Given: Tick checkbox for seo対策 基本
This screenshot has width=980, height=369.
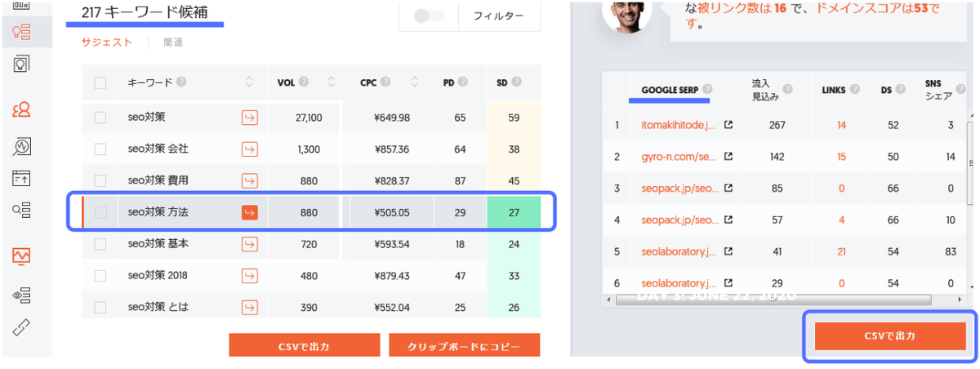Looking at the screenshot, I should click(100, 244).
